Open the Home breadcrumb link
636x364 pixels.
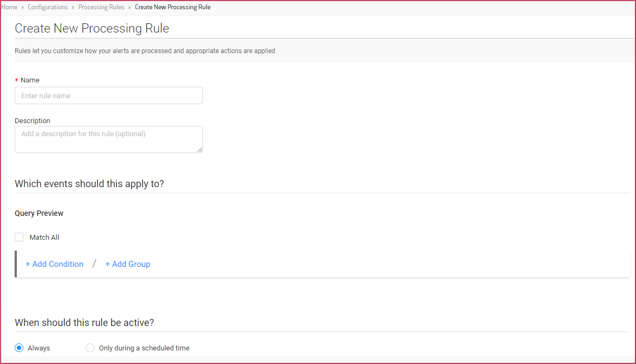point(9,7)
